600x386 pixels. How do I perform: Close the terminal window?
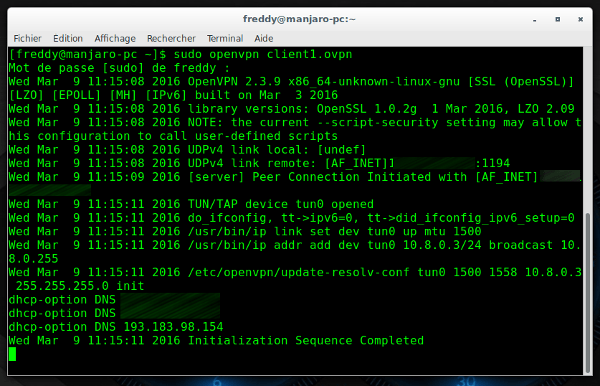(580, 19)
